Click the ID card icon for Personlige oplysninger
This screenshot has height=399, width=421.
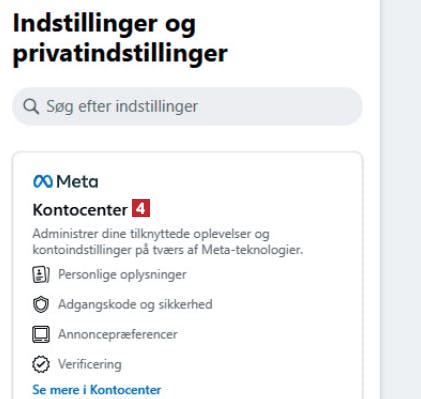point(41,275)
